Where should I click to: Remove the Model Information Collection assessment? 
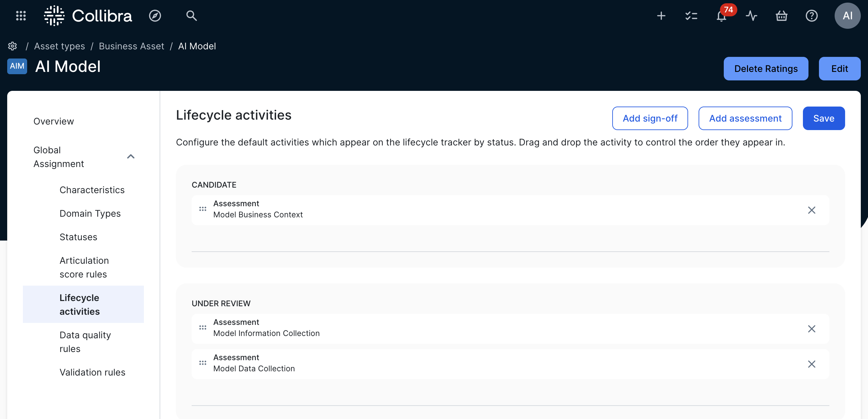812,329
